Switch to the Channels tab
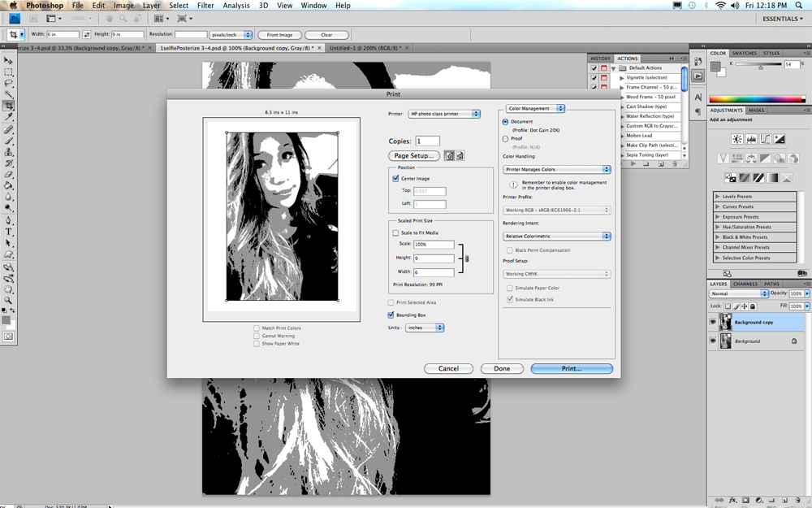This screenshot has height=508, width=812. (745, 284)
